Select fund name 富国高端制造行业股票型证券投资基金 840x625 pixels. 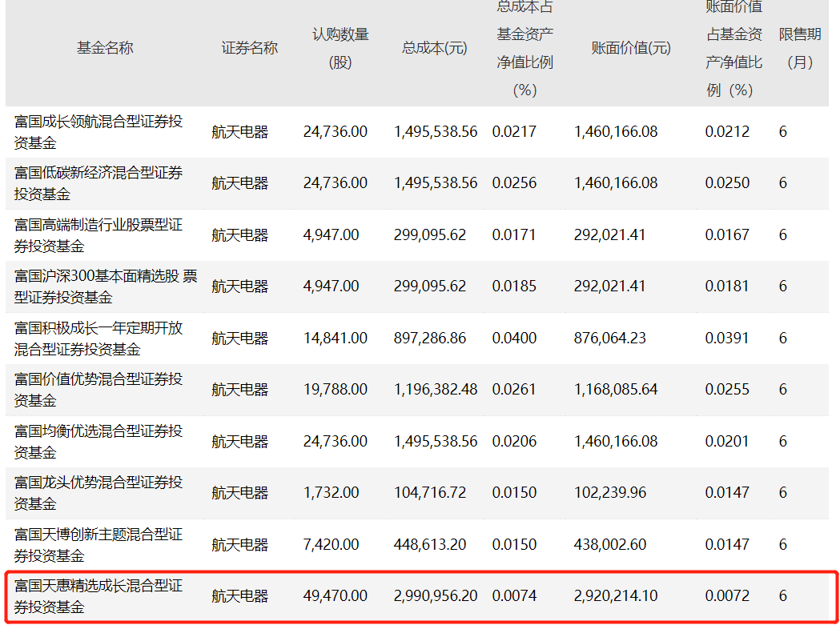(98, 235)
